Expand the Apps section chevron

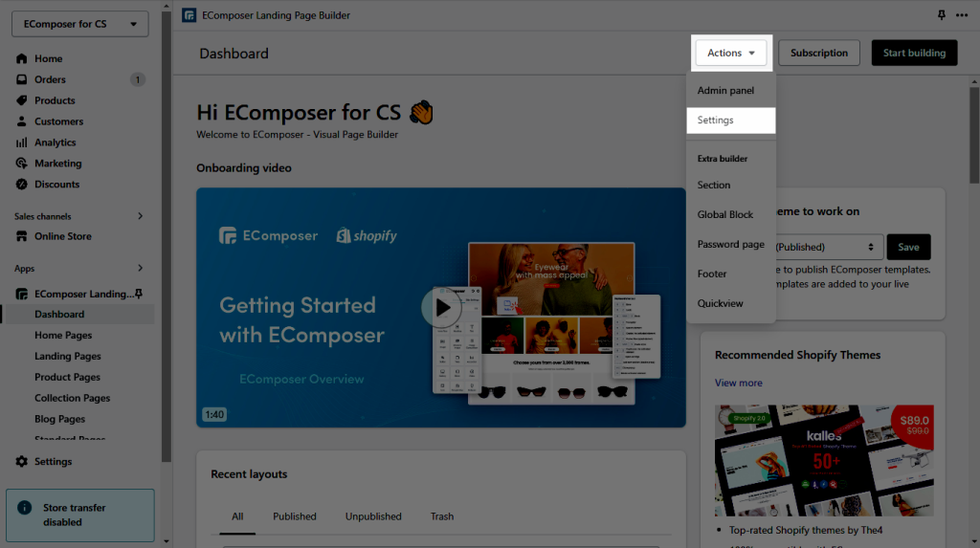[x=140, y=268]
